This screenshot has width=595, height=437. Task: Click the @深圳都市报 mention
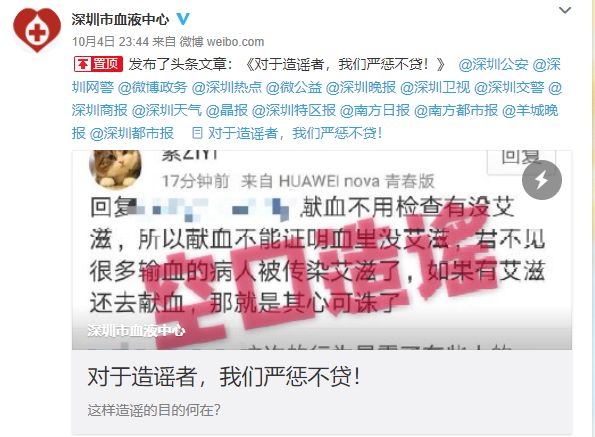tap(132, 133)
